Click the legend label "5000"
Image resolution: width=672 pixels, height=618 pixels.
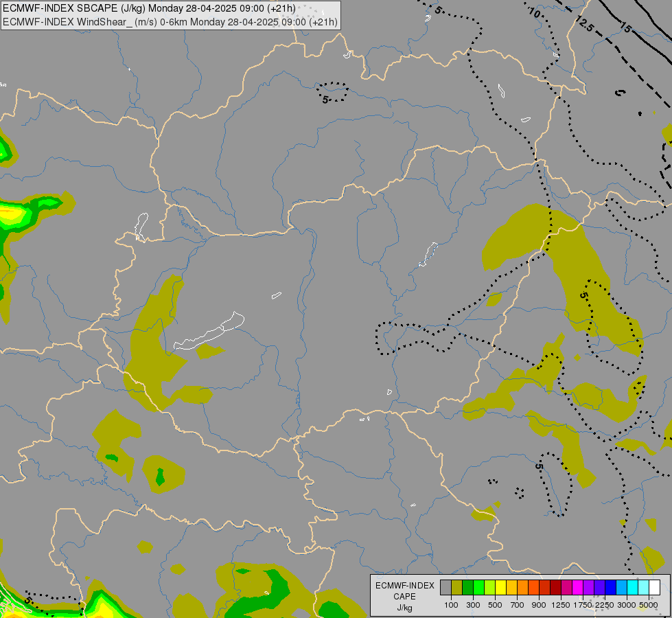pos(649,605)
